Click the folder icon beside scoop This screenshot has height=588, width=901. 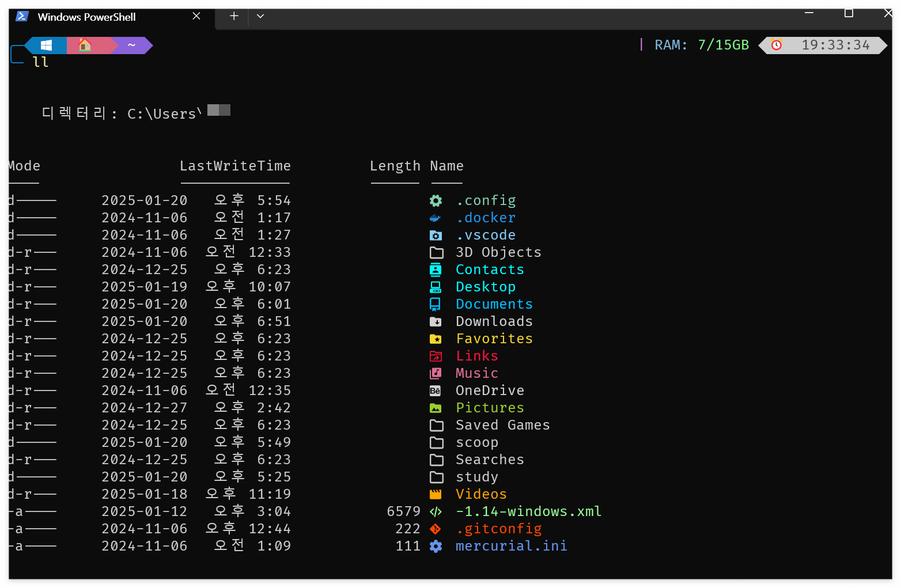coord(437,443)
